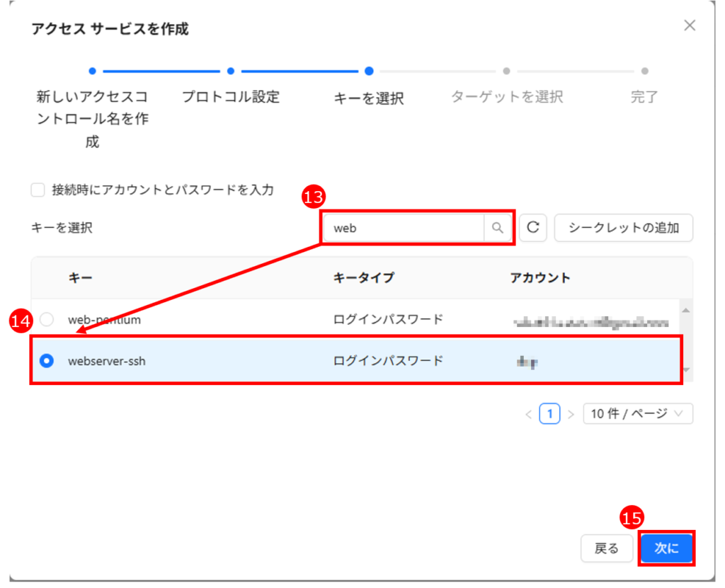
Task: Click the refresh key list icon
Action: tap(533, 228)
